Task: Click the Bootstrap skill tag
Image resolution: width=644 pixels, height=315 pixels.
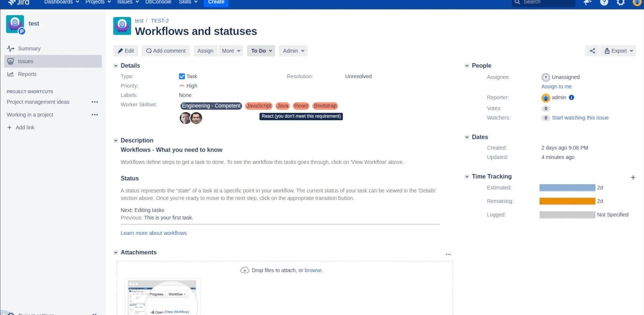Action: [x=325, y=106]
